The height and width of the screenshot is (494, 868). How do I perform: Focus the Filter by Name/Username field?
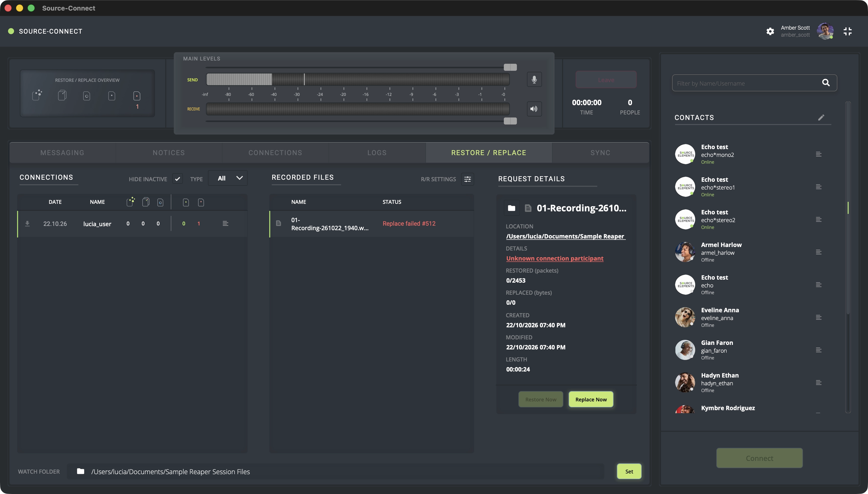[747, 83]
